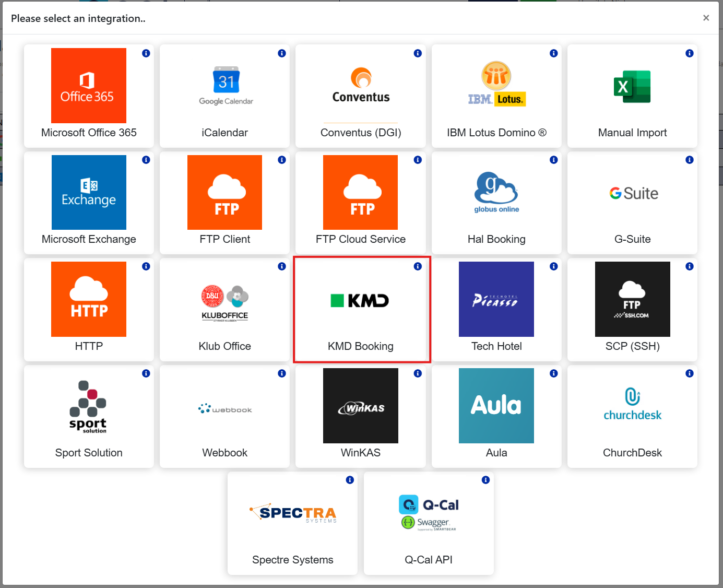Choose the Spectre Systems card

[x=292, y=523]
